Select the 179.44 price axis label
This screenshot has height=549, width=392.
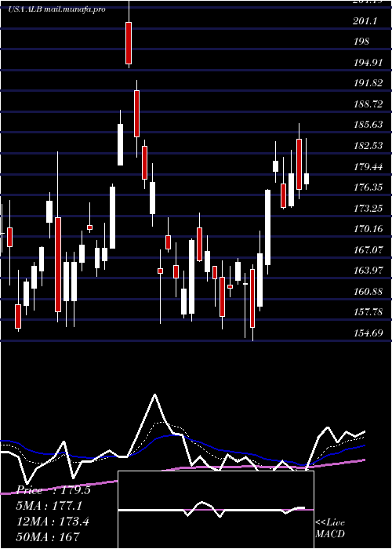(368, 166)
